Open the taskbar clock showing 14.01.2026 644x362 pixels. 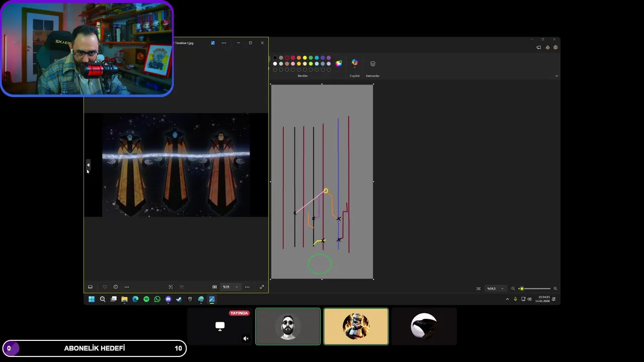542,299
